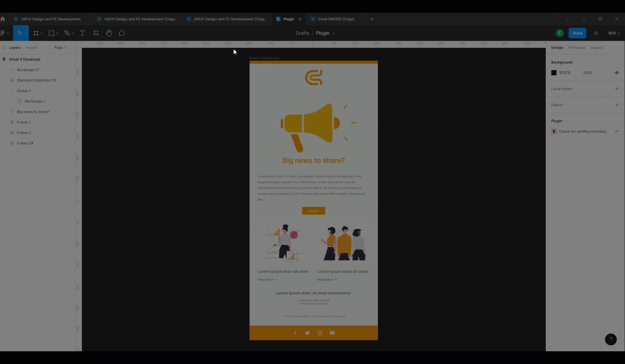
Task: Select the Text tool
Action: (x=82, y=33)
